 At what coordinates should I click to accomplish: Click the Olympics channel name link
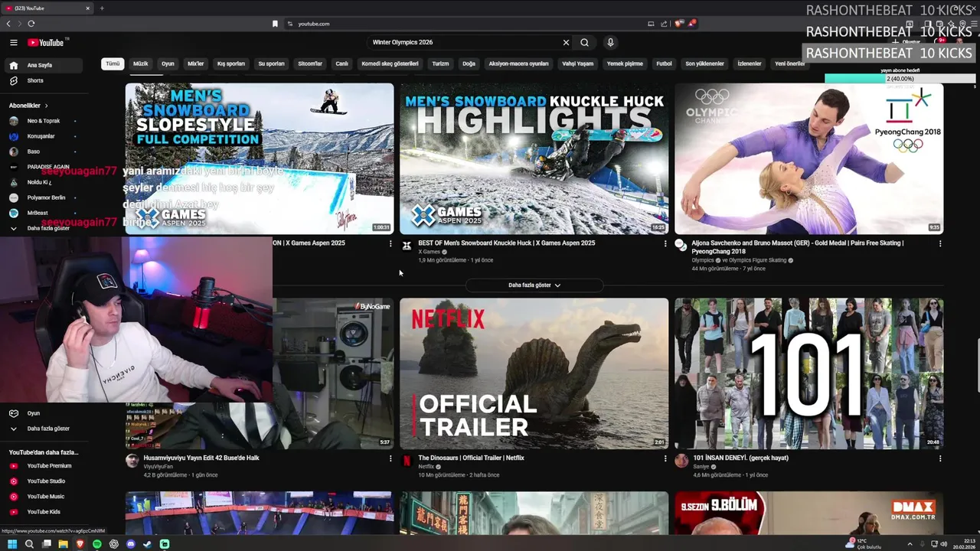703,260
